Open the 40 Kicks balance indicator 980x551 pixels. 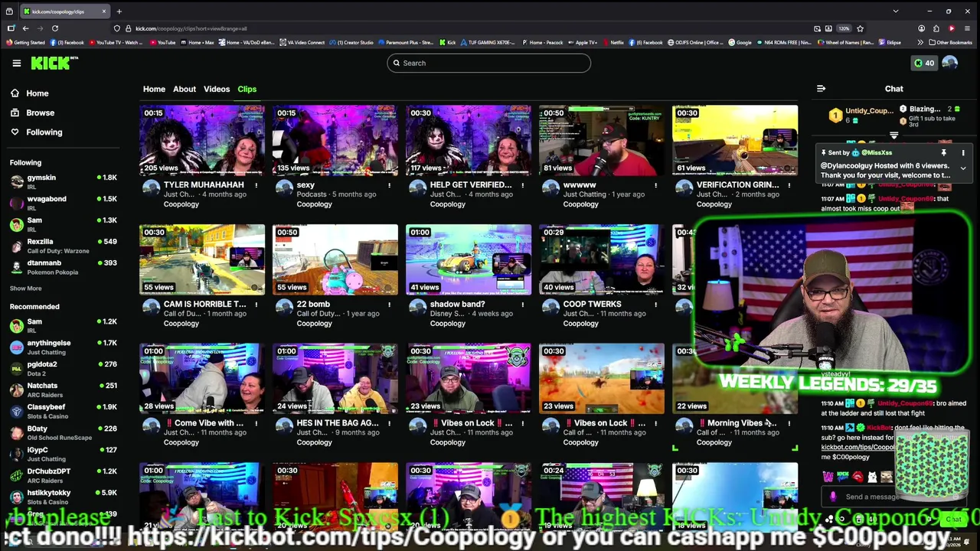[x=923, y=64]
